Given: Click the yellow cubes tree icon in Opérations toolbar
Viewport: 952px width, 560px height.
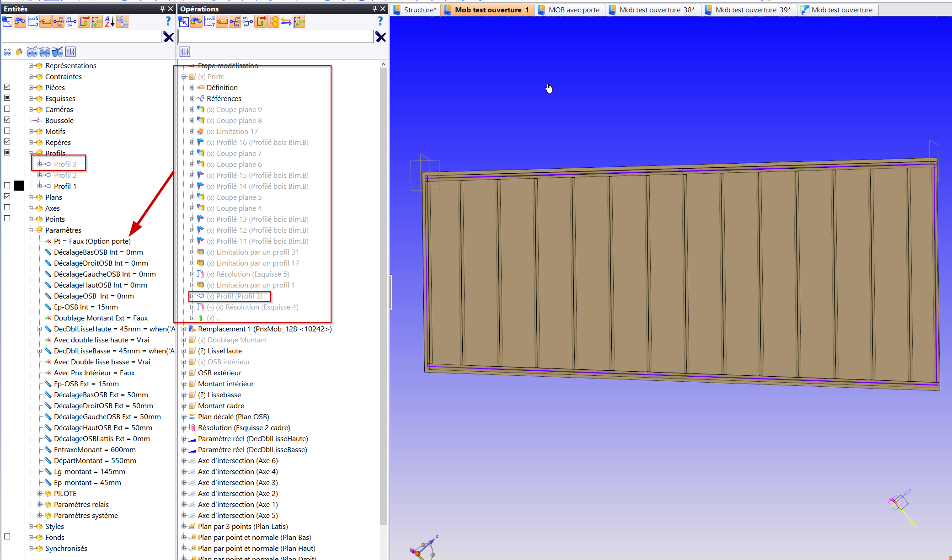Looking at the screenshot, I should [273, 21].
